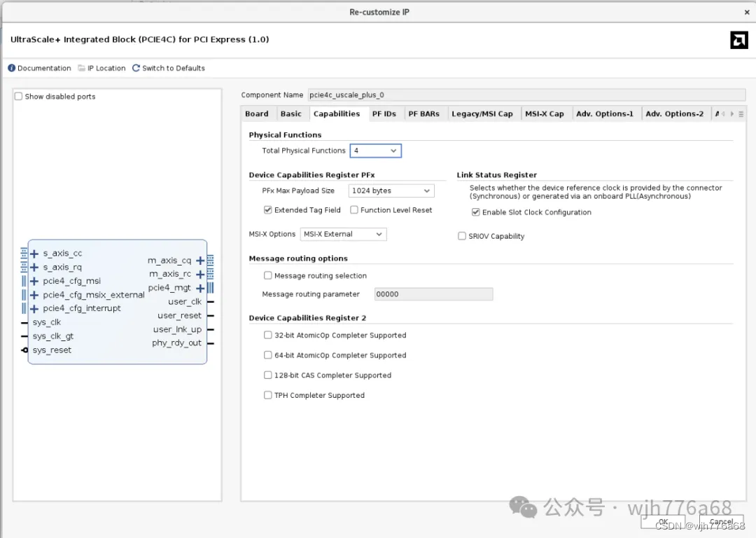Open the Documentation info icon
Screen dimensions: 756x538
pos(12,68)
